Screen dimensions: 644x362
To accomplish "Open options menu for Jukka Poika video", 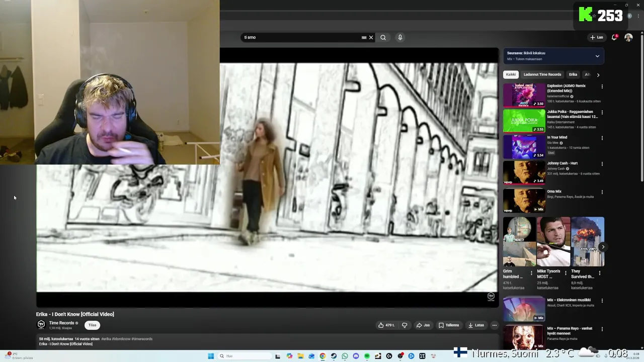I will point(602,112).
